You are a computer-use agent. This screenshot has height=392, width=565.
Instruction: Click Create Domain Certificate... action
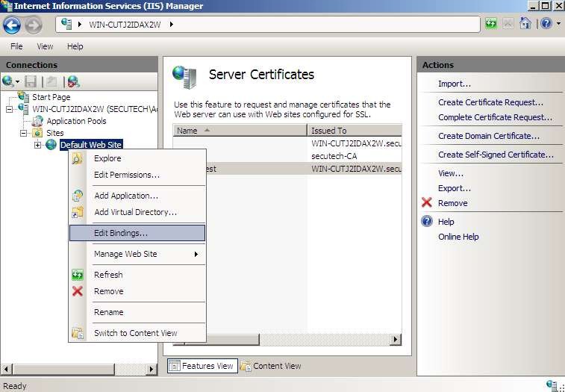(489, 136)
